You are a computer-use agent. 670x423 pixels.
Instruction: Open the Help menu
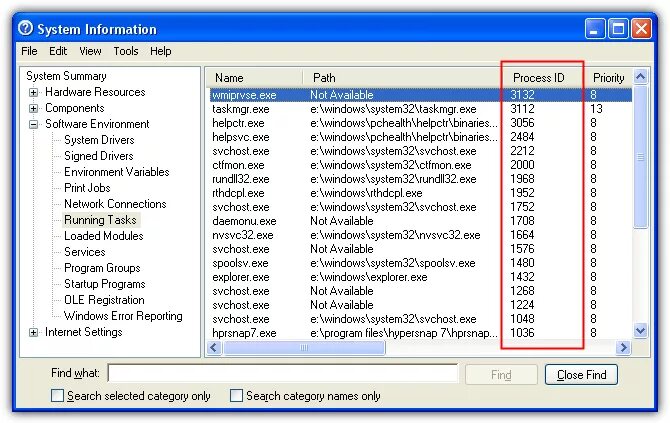(161, 51)
